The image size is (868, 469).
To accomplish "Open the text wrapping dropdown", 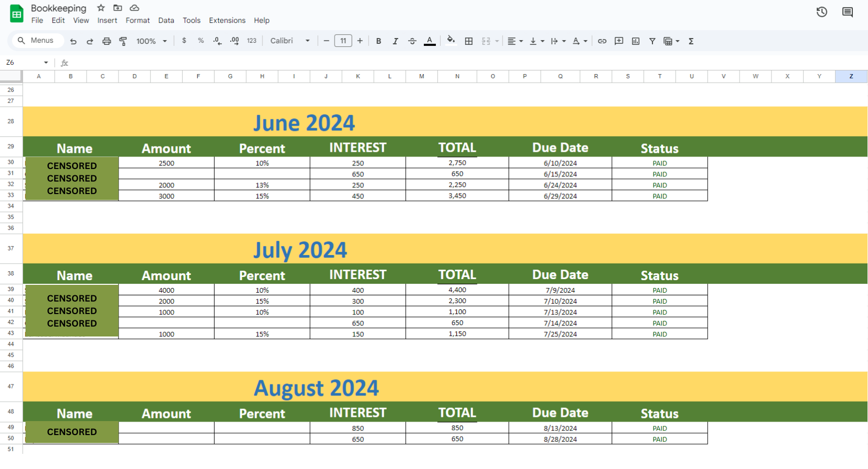I will (558, 41).
